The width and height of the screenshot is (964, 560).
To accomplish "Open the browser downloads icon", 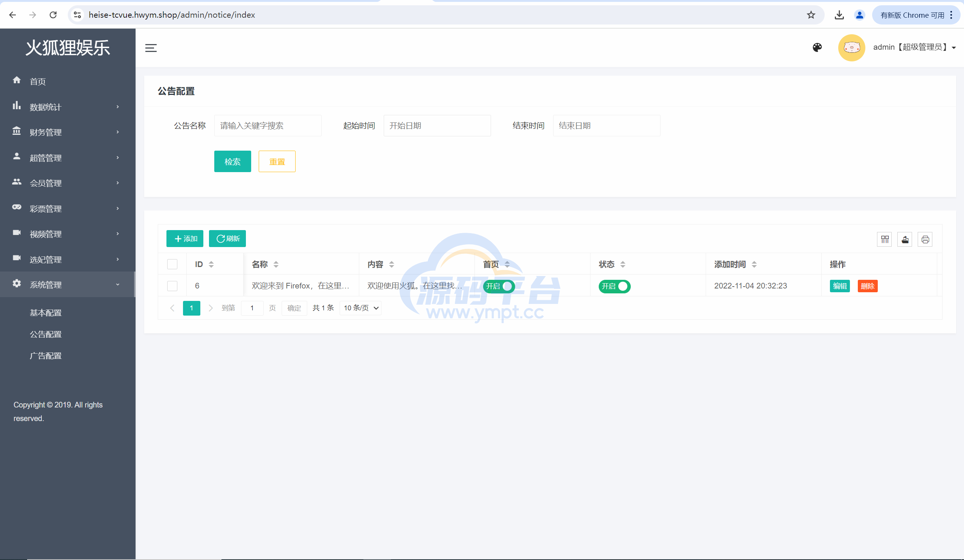I will point(839,15).
